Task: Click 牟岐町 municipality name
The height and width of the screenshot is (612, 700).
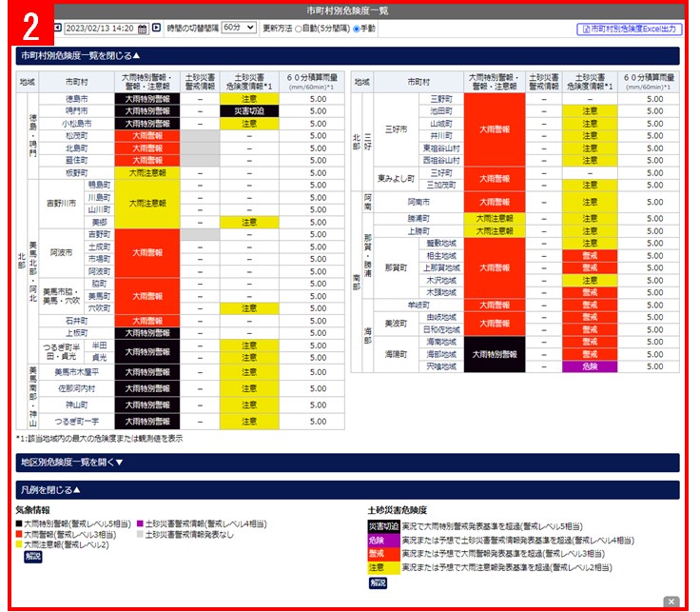Action: pos(418,306)
